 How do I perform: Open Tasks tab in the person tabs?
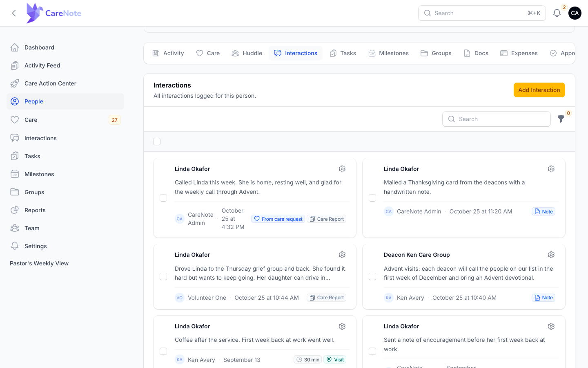click(x=343, y=53)
